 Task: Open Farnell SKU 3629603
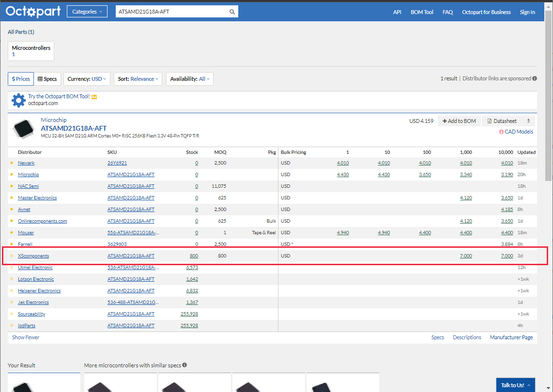[x=117, y=244]
